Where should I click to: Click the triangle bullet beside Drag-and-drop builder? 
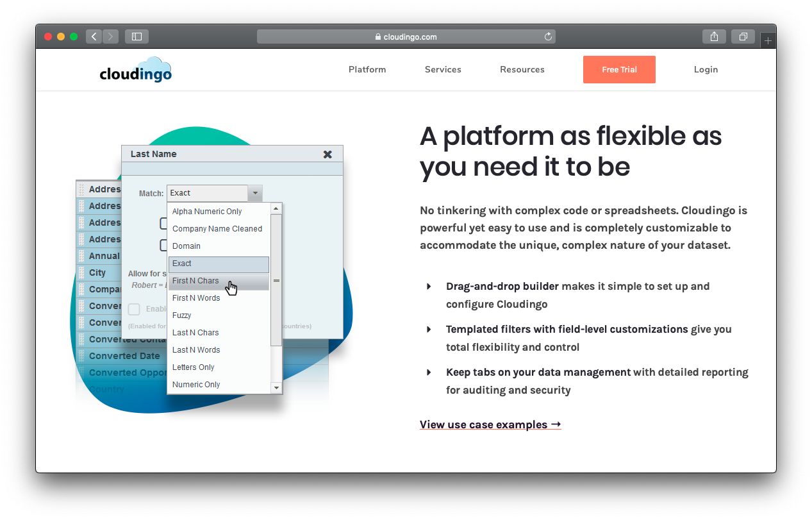429,286
